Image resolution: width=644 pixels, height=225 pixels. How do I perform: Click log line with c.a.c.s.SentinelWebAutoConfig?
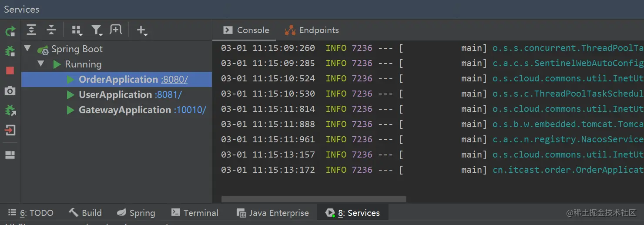tap(432, 63)
